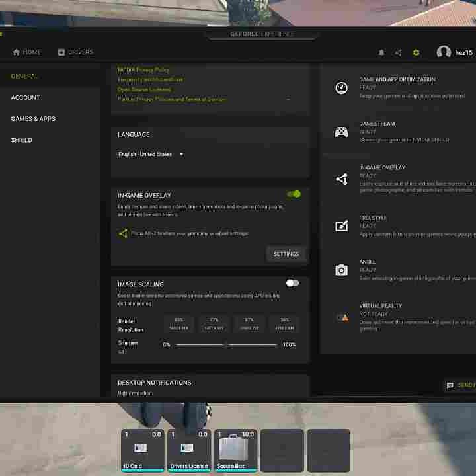This screenshot has width=476, height=476.
Task: Click the Sharpen slider track
Action: (227, 345)
